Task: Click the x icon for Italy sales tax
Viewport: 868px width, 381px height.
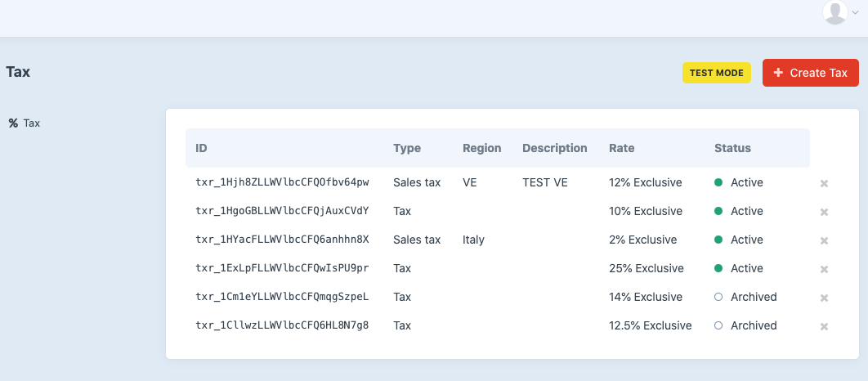Action: coord(824,241)
